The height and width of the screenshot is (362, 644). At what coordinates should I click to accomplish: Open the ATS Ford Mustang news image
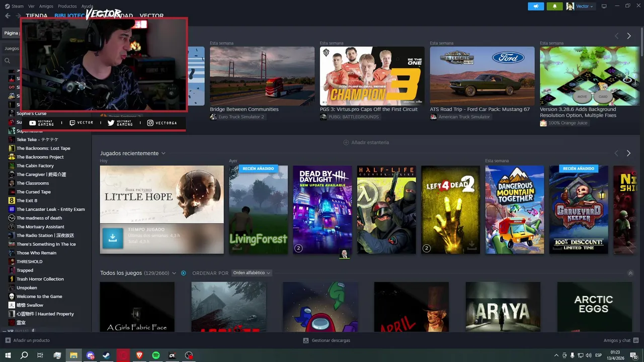[x=482, y=76]
